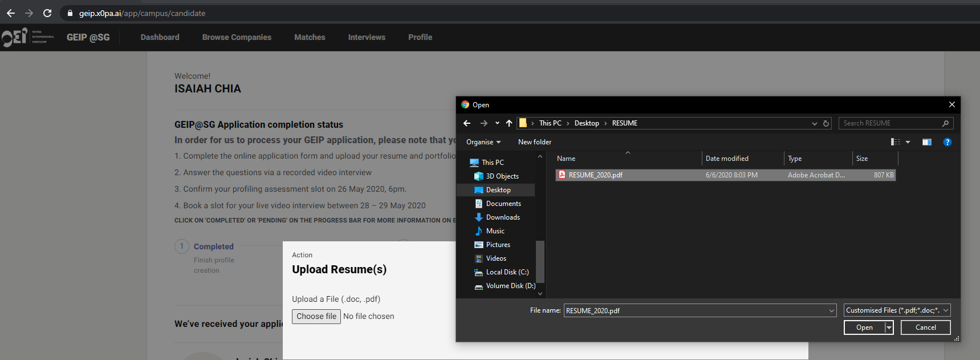Open the Organise menu
This screenshot has height=360, width=980.
483,142
